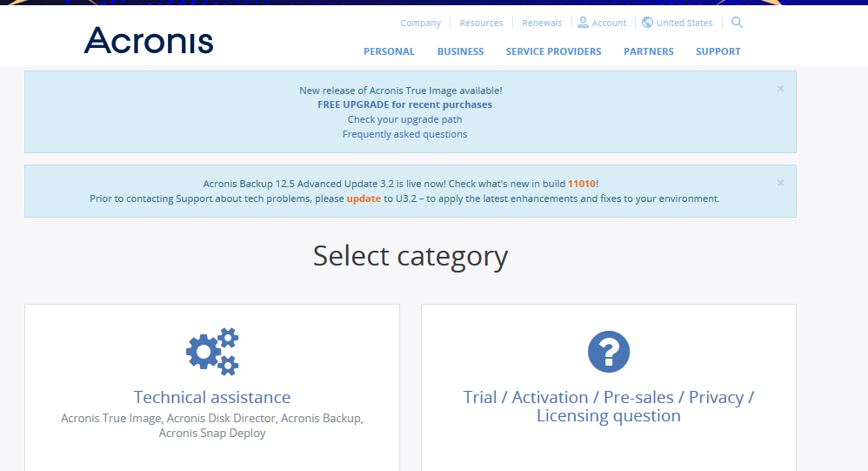Change region via United States label
868x471 pixels.
(x=684, y=23)
